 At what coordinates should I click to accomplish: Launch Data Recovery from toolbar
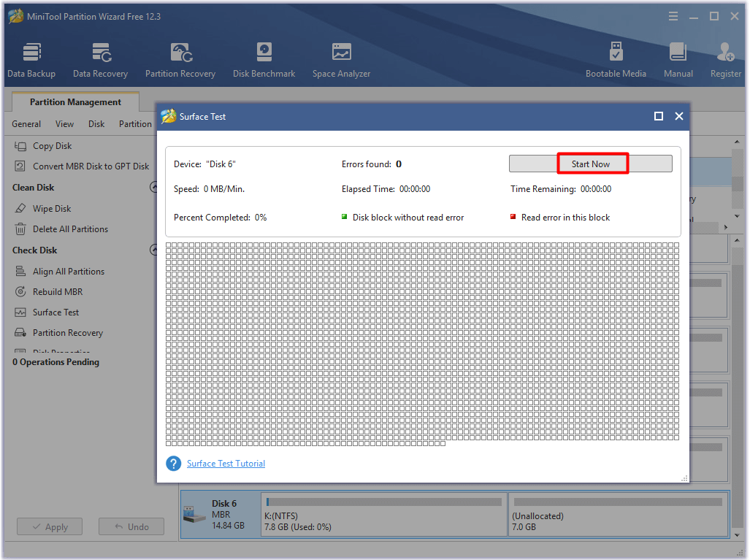(101, 60)
